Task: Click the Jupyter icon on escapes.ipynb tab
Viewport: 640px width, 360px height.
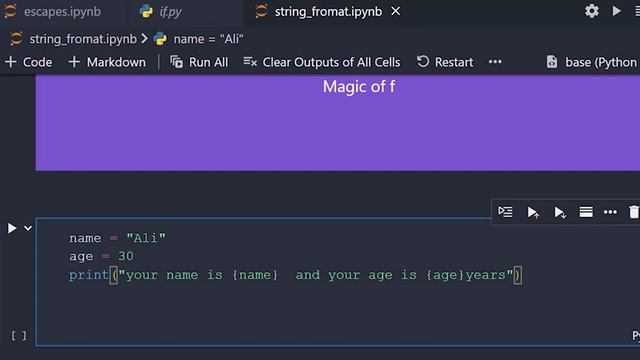Action: pyautogui.click(x=10, y=11)
